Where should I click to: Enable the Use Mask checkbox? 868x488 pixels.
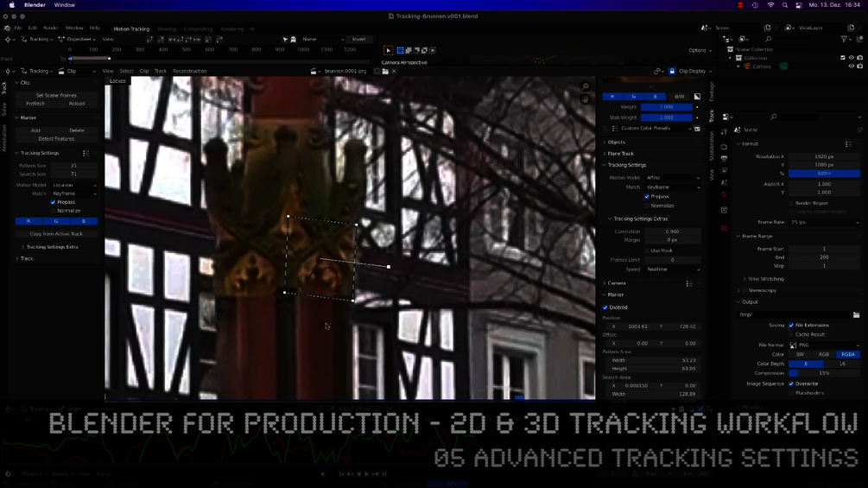(647, 250)
